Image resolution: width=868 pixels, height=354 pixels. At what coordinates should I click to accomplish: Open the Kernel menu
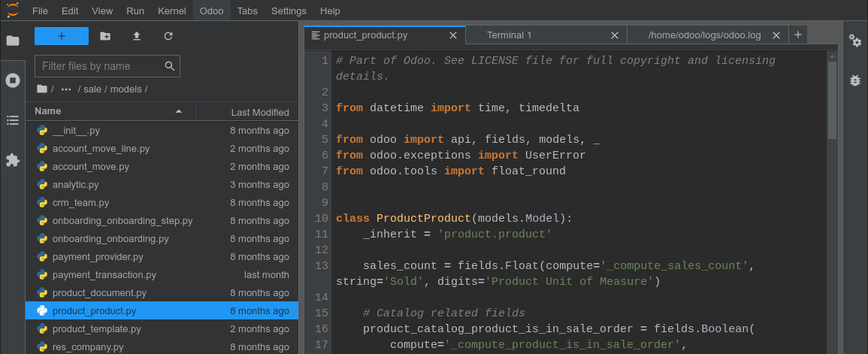click(x=172, y=11)
